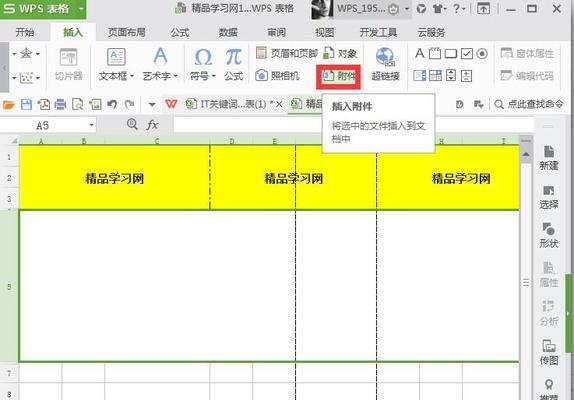Insert a label form control (A icon)
The image size is (574, 400).
[x=420, y=53]
